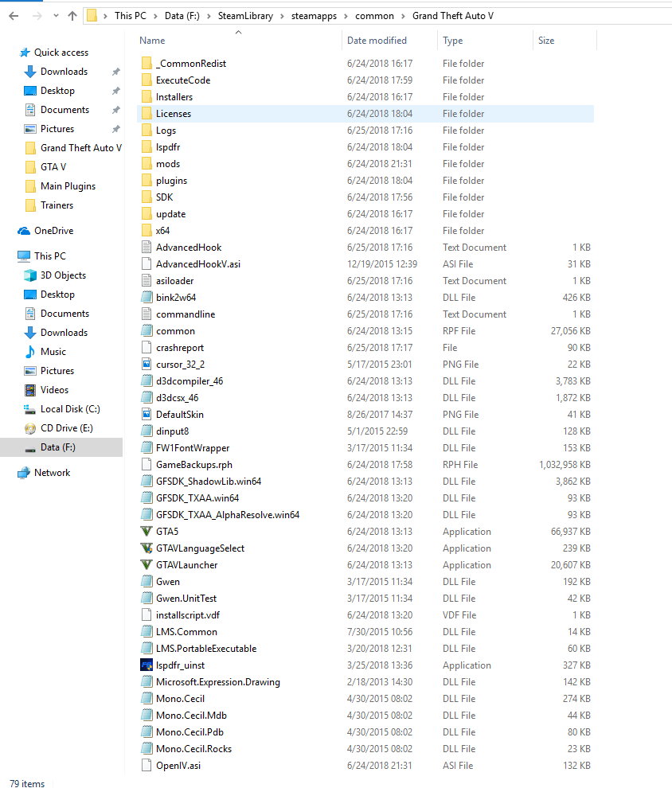Select the x64 folder icon
The width and height of the screenshot is (672, 788).
(x=147, y=231)
